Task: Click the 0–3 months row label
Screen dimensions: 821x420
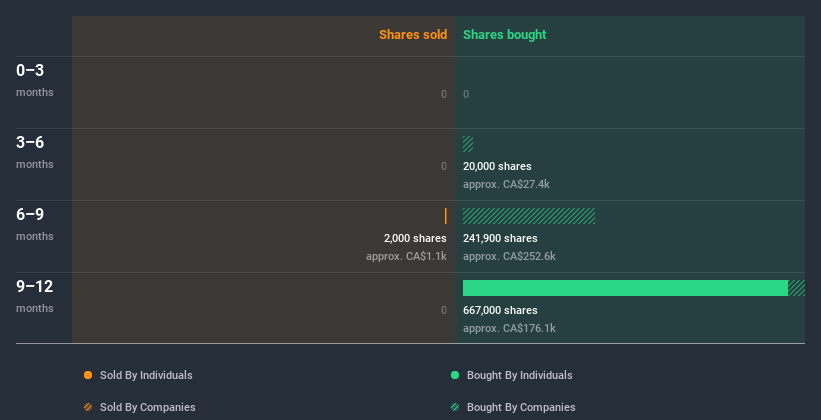Action: (35, 80)
